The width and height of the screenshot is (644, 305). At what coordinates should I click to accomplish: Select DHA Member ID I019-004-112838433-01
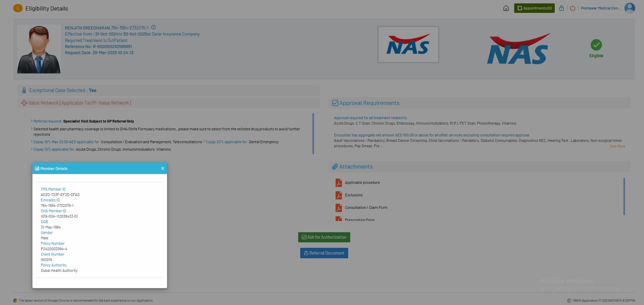59,217
